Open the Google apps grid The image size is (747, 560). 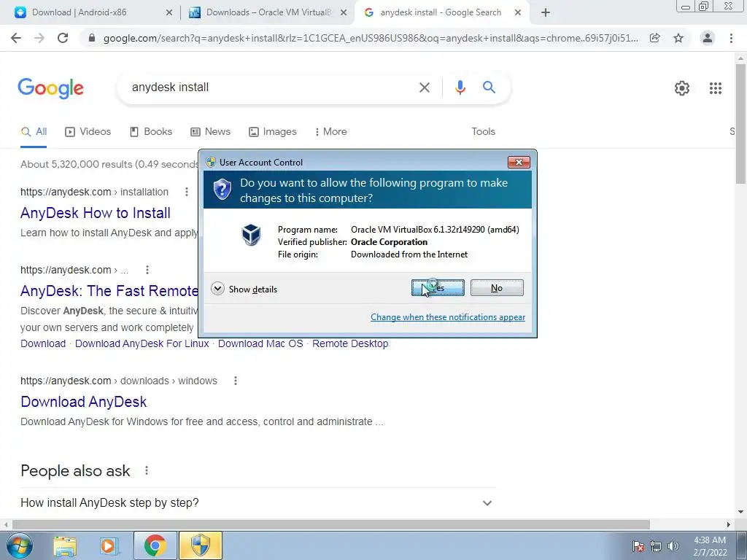715,88
